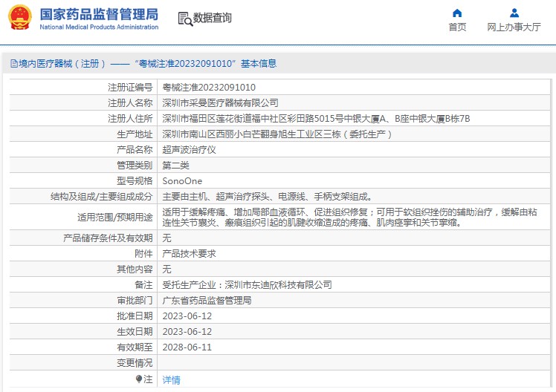Click the 管理类别 label
The image size is (556, 392).
coord(135,166)
